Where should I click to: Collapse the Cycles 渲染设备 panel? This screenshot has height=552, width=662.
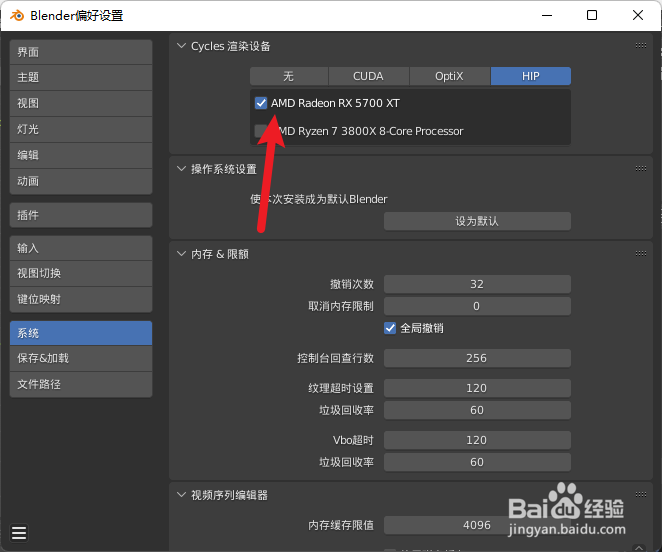(x=182, y=46)
